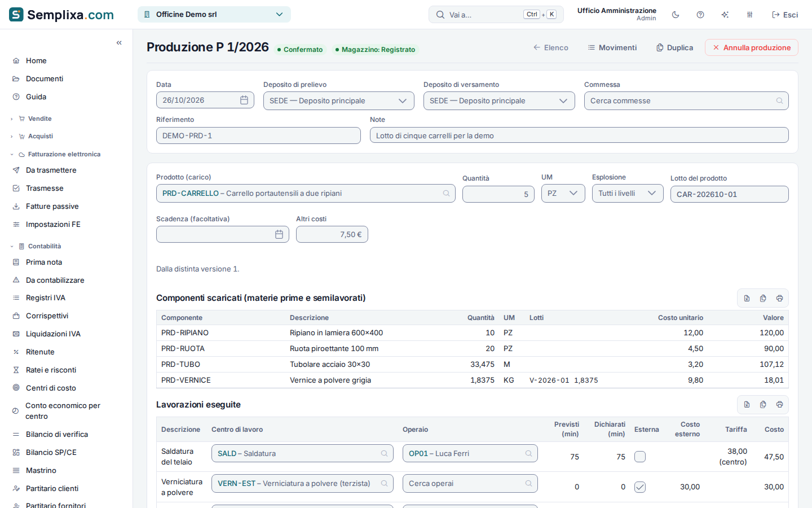Click the Riferimento field DEMO-PRD-1
Viewport: 812px width, 508px height.
click(x=258, y=135)
